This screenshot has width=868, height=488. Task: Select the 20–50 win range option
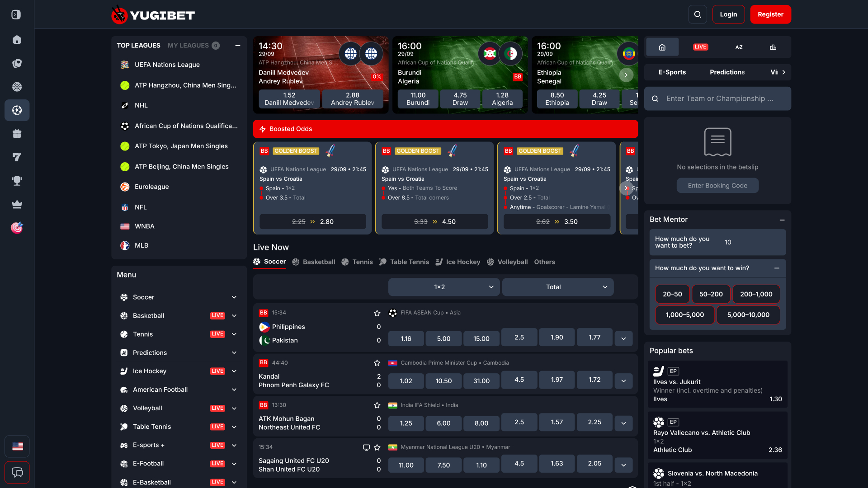pos(672,294)
